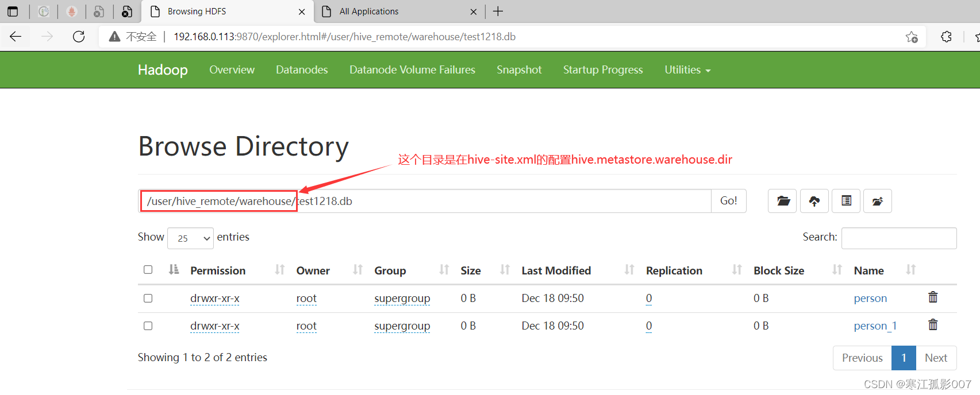The height and width of the screenshot is (395, 980).
Task: Click the Cut & Paste list icon button
Action: click(x=846, y=201)
